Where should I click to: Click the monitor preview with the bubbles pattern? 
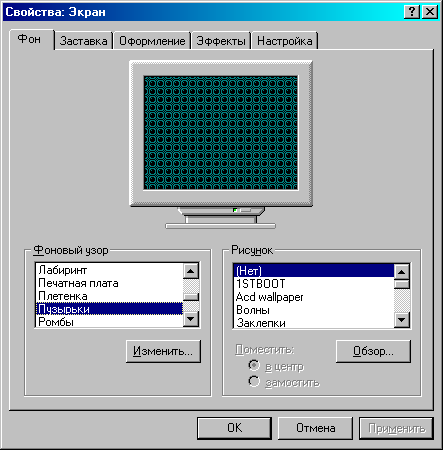tap(221, 133)
